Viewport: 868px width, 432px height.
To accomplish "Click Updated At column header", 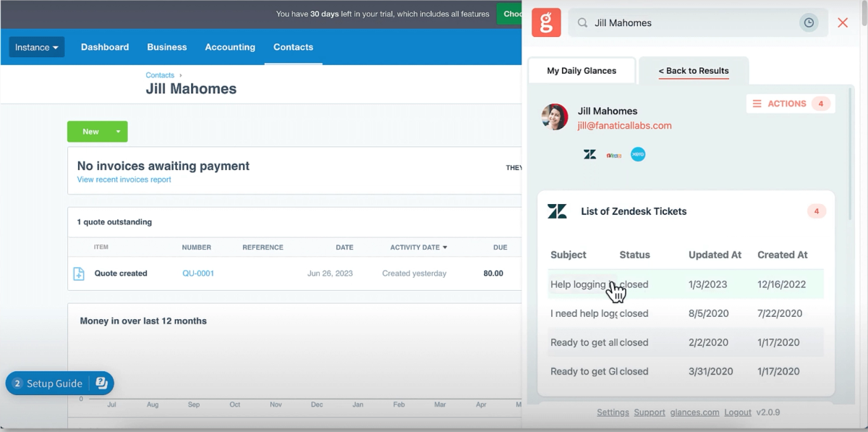I will [x=715, y=255].
